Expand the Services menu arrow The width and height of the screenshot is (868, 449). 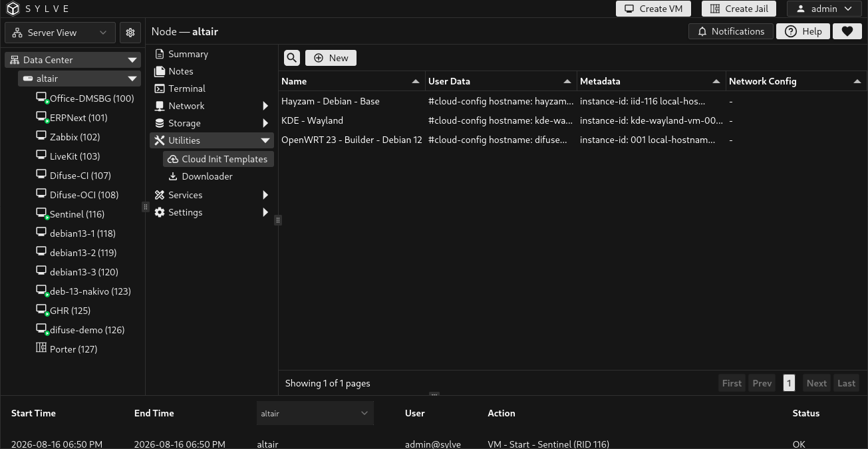point(265,195)
